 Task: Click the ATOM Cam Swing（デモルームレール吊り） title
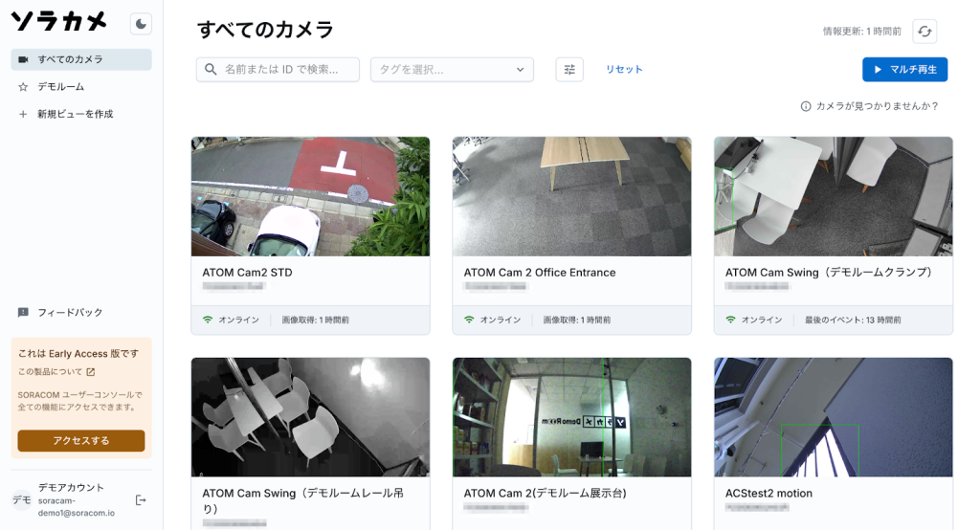(x=302, y=500)
